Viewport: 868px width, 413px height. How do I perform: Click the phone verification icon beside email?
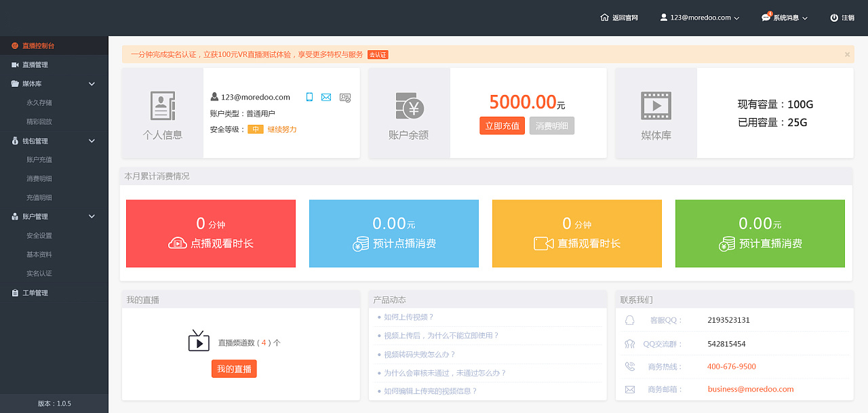click(x=309, y=97)
